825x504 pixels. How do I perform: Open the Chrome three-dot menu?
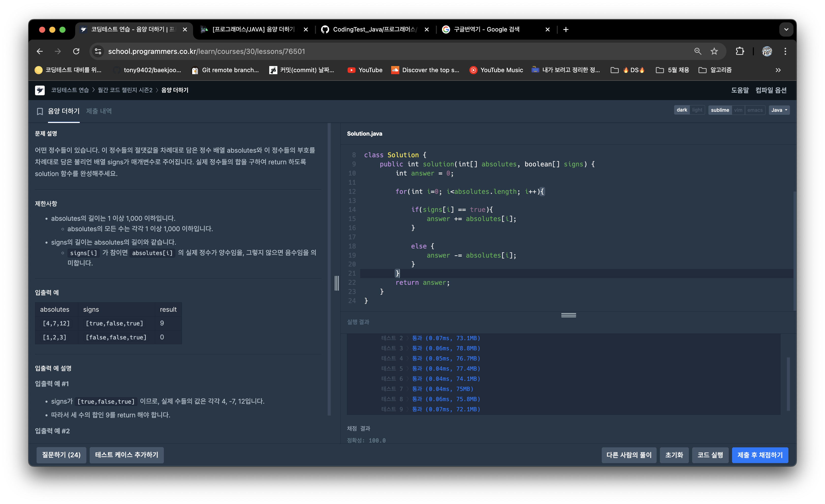pyautogui.click(x=785, y=51)
